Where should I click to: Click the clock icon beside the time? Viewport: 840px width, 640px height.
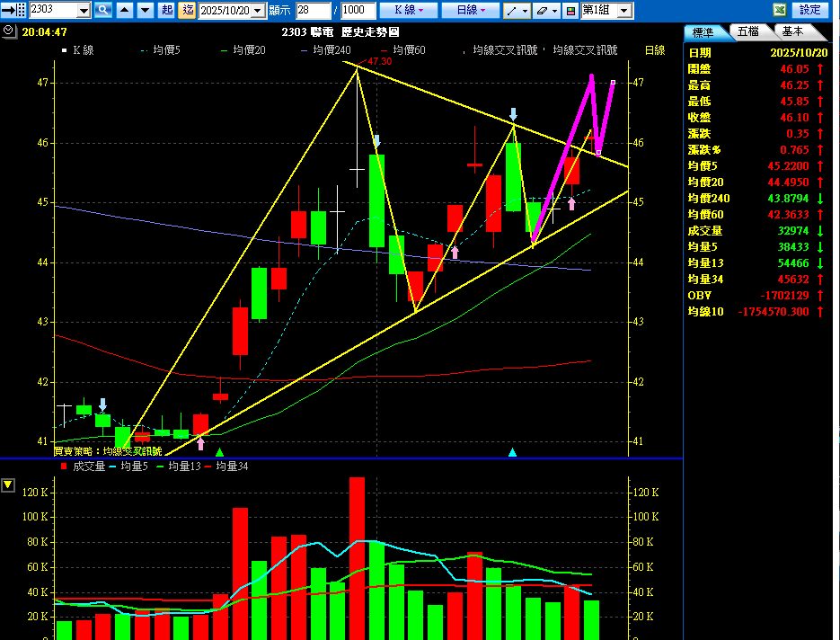(x=9, y=31)
